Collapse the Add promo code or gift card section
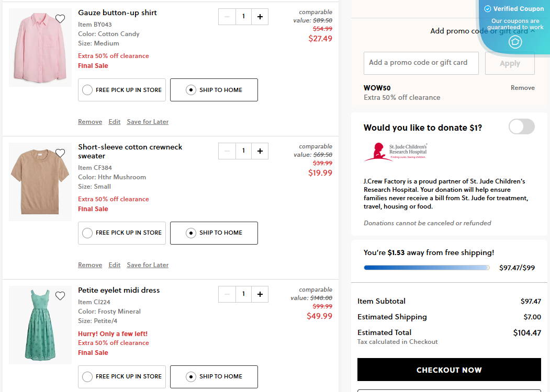550x392 pixels. click(533, 31)
